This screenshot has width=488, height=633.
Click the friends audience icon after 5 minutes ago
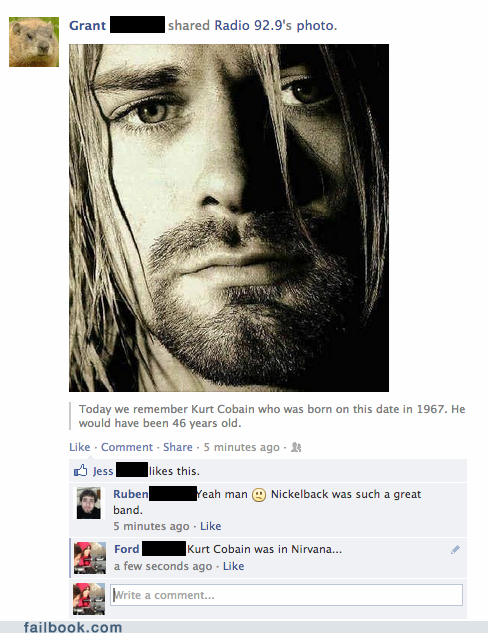point(296,447)
